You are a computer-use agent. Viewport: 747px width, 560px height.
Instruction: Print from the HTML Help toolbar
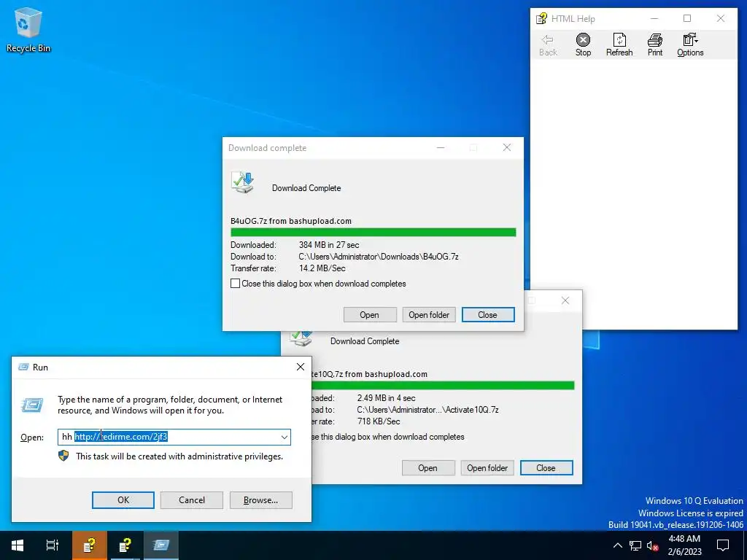pyautogui.click(x=655, y=45)
